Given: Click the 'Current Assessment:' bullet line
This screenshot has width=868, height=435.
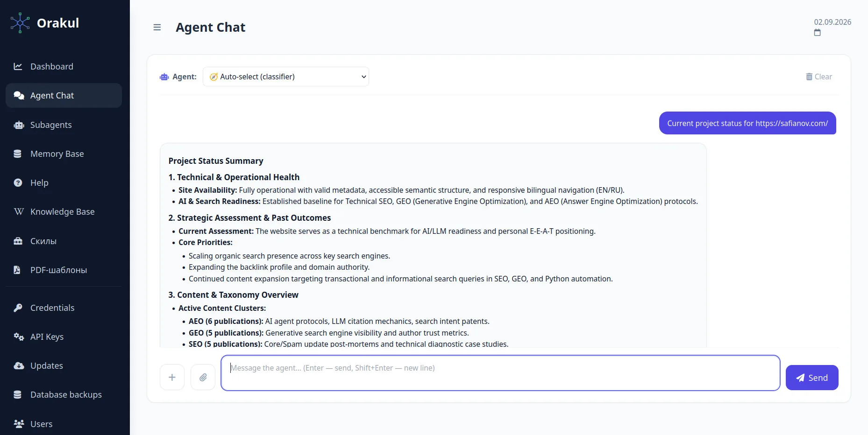Looking at the screenshot, I should pyautogui.click(x=387, y=232).
